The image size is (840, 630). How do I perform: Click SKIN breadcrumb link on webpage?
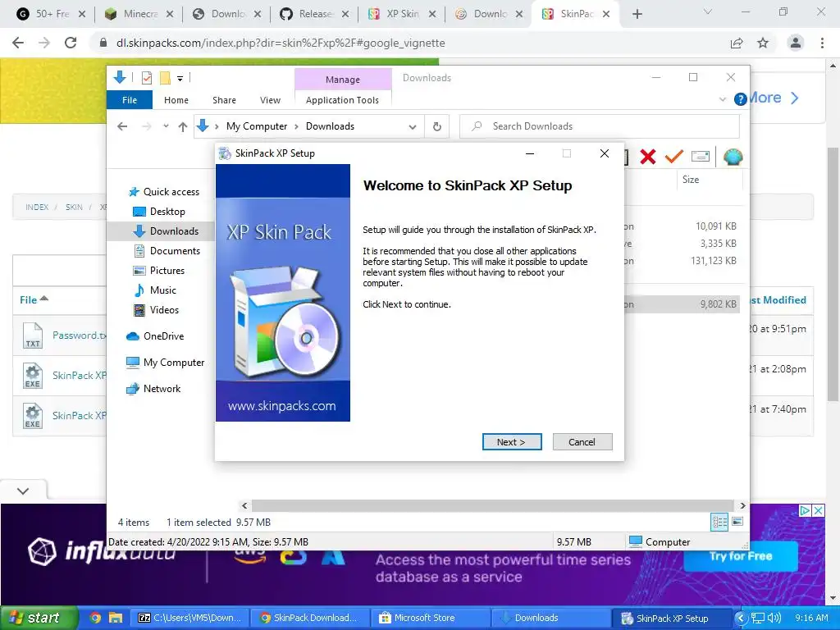74,207
